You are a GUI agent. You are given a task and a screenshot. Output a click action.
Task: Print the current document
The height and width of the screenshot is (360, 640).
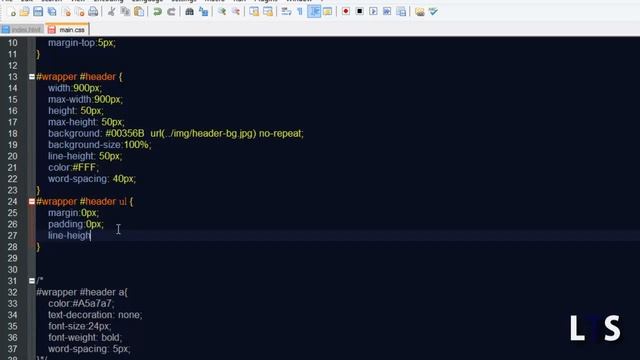[93, 12]
